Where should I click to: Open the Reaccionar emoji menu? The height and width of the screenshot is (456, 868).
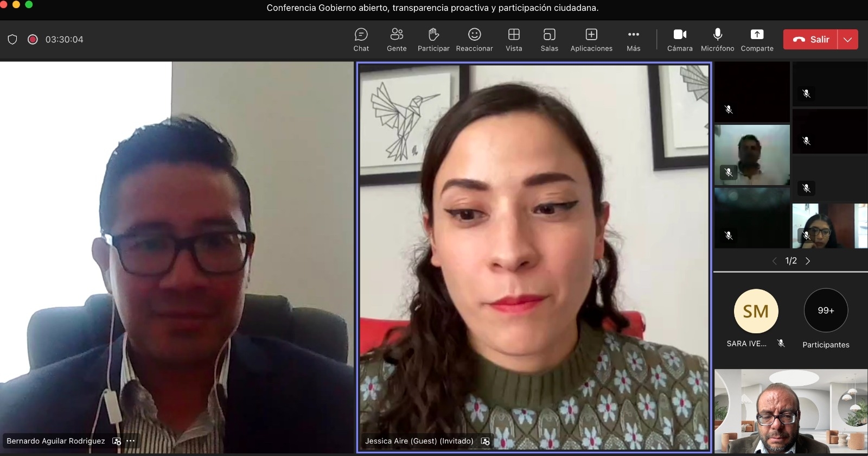coord(474,40)
